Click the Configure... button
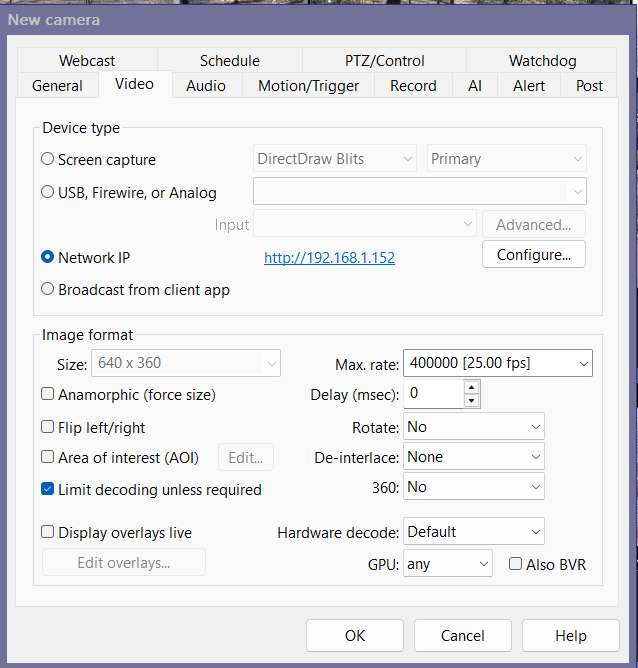 [x=533, y=254]
